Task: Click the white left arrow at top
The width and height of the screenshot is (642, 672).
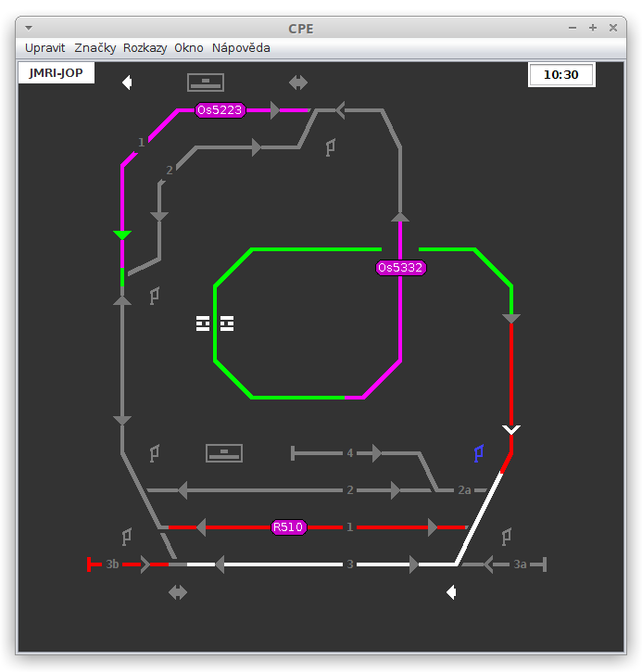Action: click(127, 82)
